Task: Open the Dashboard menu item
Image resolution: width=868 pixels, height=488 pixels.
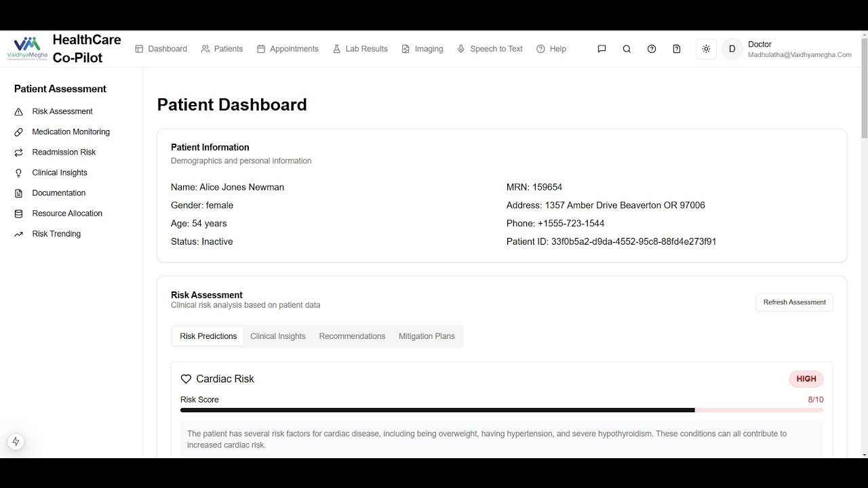Action: tap(161, 49)
